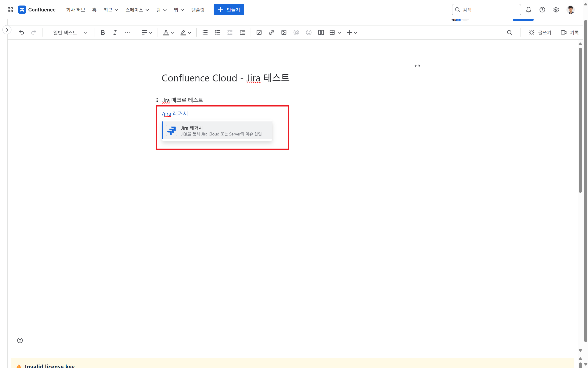588x368 pixels.
Task: Open the 일반 텍스트 text style dropdown
Action: [70, 32]
